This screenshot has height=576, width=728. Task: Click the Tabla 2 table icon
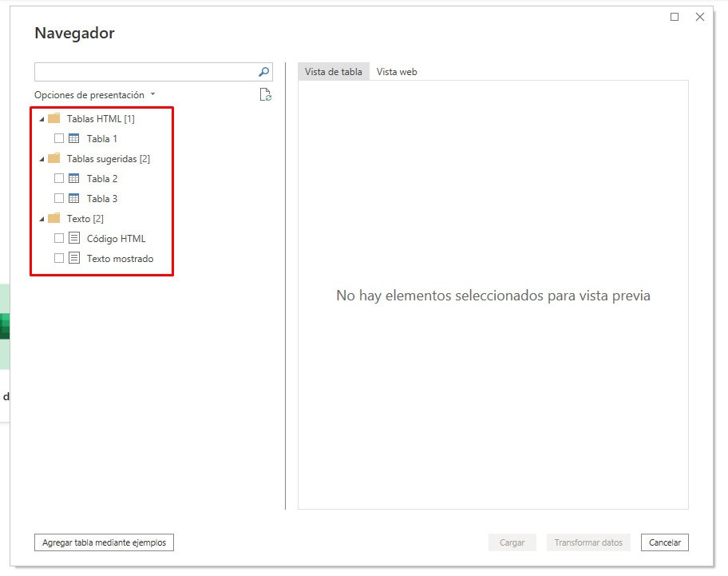coord(74,178)
